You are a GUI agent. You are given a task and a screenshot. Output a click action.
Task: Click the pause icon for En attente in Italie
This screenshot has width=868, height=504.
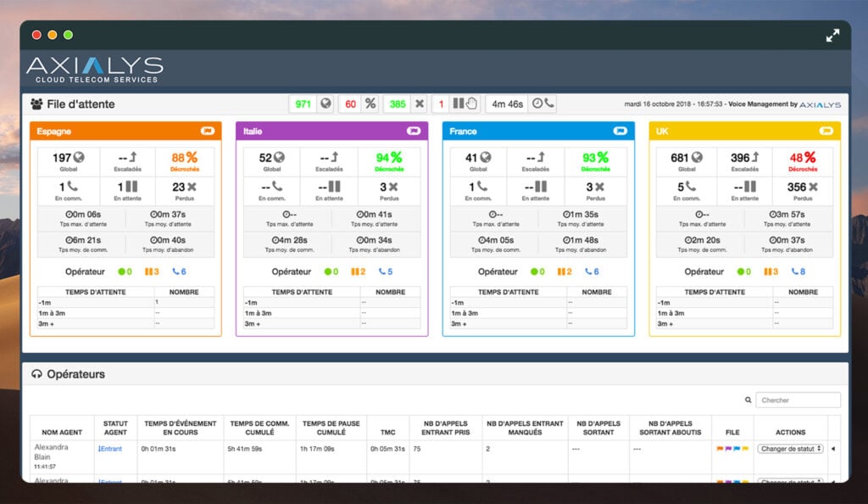pos(335,187)
